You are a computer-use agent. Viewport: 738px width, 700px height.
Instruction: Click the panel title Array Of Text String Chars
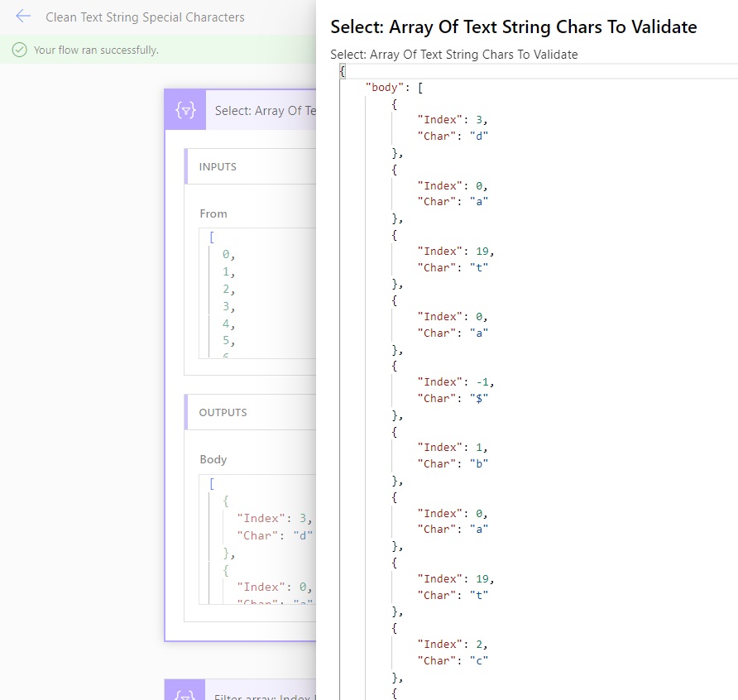(514, 26)
